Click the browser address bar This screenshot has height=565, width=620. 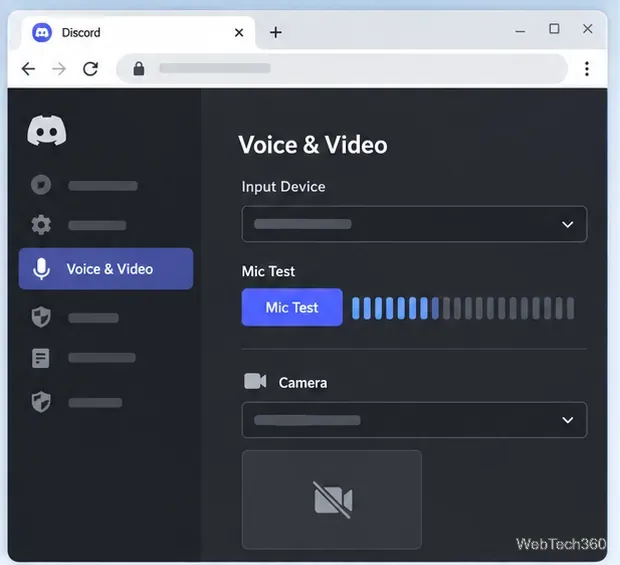tap(342, 68)
